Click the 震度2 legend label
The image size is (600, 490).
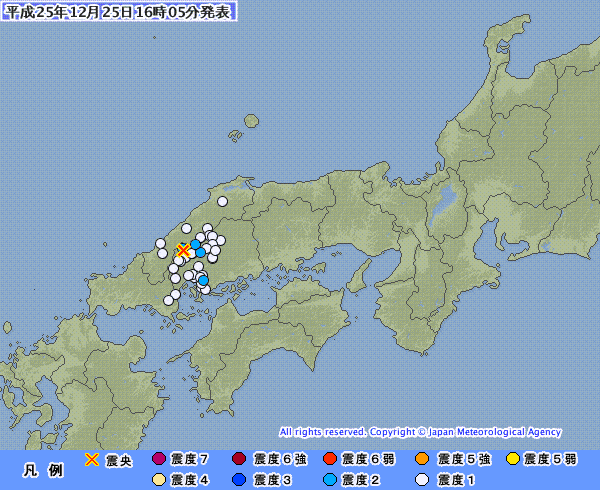(x=360, y=480)
